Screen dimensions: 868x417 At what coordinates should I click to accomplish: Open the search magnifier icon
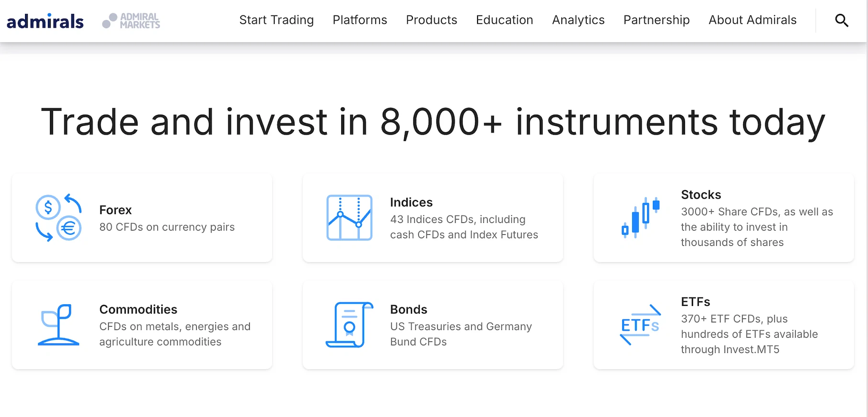[842, 21]
